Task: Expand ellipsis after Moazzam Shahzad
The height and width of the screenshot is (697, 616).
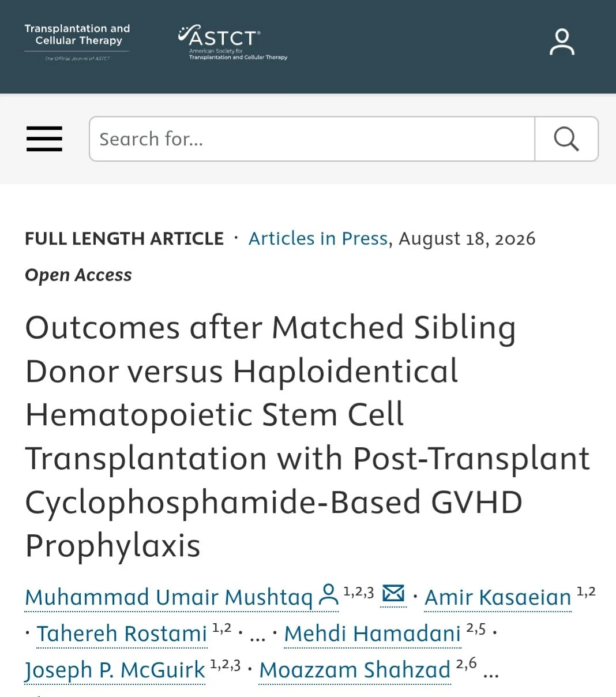Action: click(491, 673)
